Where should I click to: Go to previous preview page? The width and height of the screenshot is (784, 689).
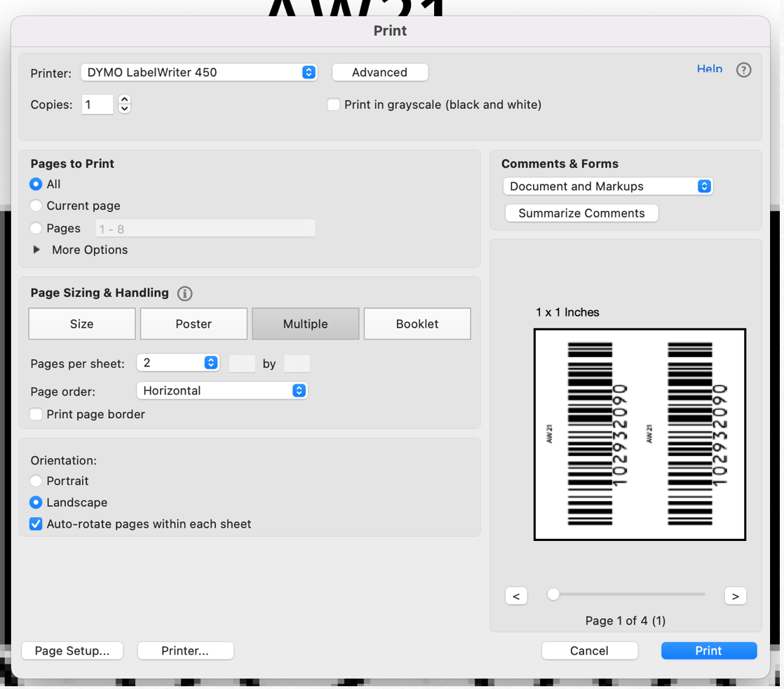[517, 596]
